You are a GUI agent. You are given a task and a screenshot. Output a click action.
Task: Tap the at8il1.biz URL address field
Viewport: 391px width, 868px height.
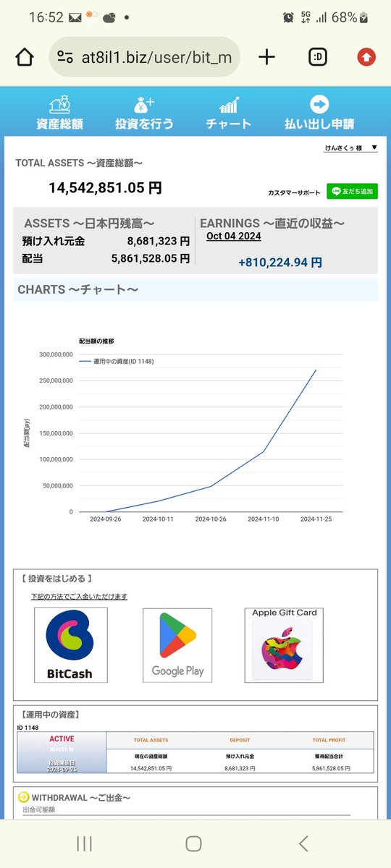point(145,57)
